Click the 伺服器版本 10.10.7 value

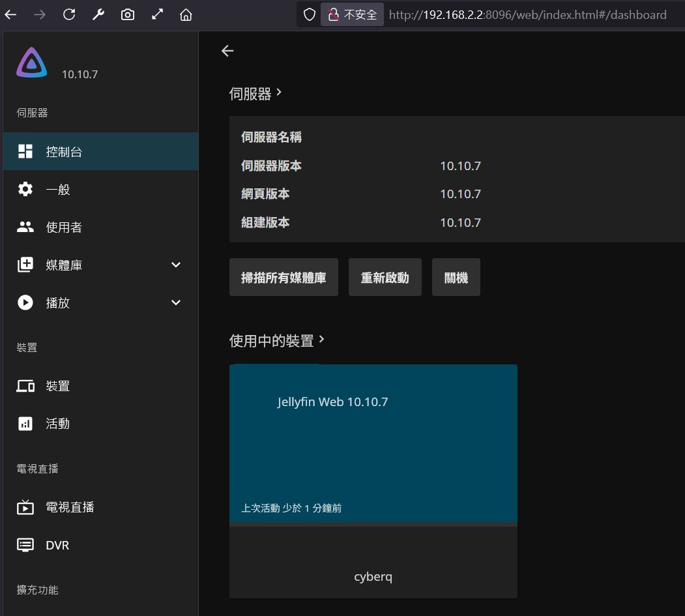[x=460, y=166]
